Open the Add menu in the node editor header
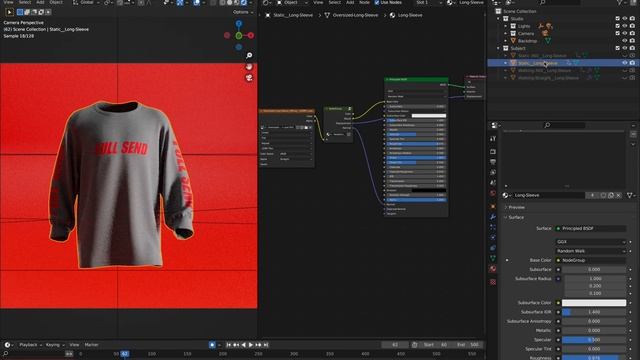Viewport: 640px width, 360px height. coord(350,2)
